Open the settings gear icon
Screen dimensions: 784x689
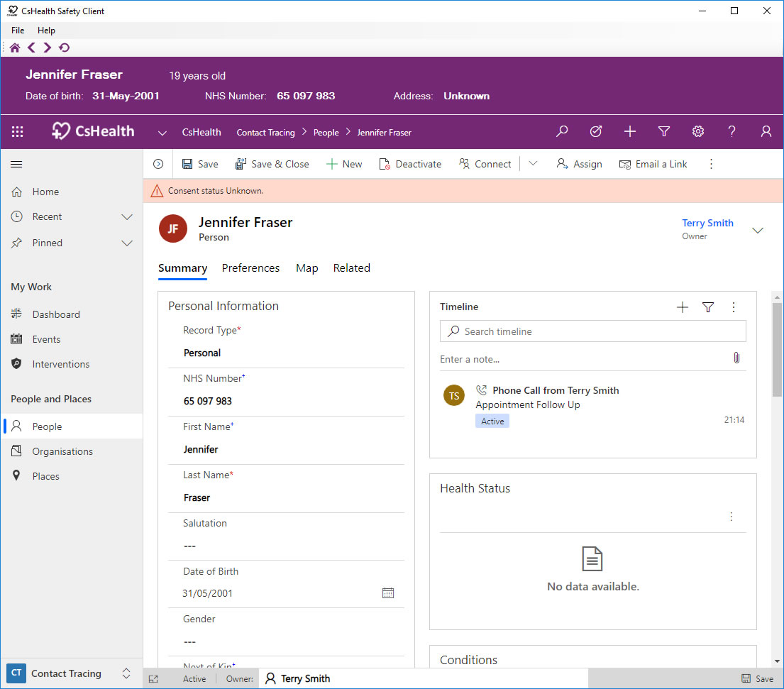click(698, 131)
